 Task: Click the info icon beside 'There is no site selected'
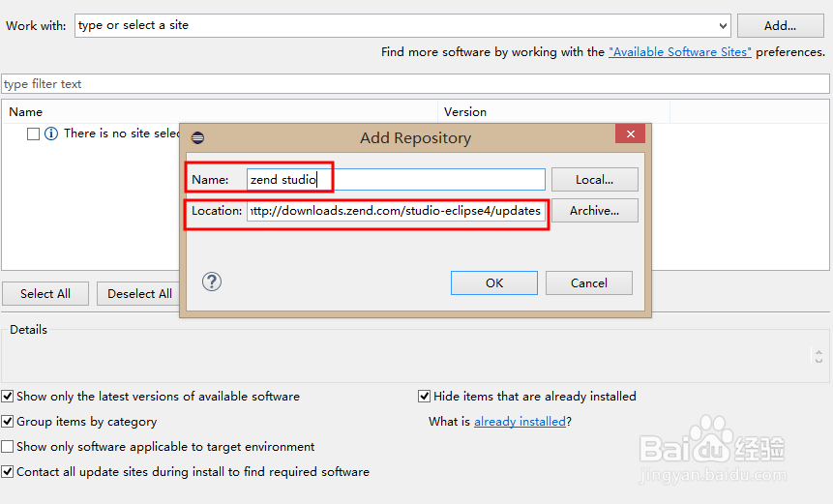pos(51,133)
